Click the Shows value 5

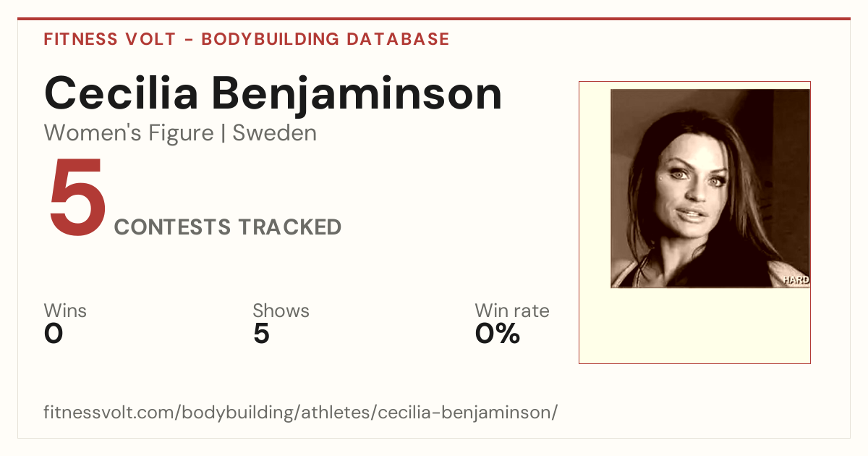pyautogui.click(x=261, y=334)
